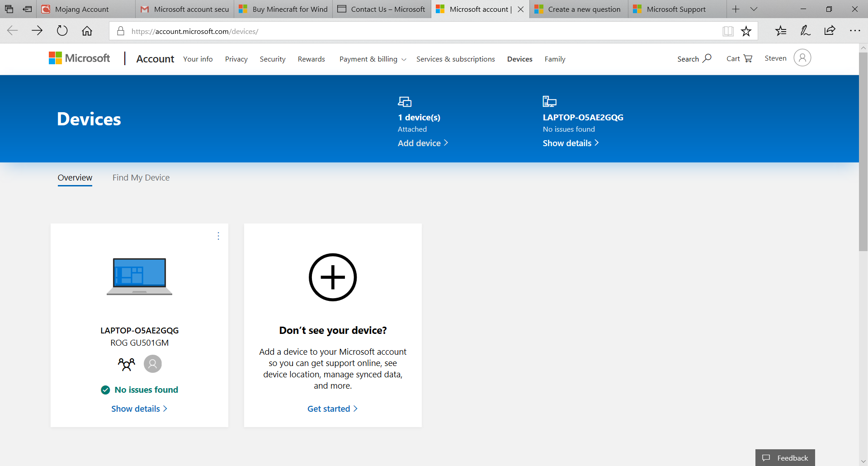Click the plus circle add device icon
The height and width of the screenshot is (466, 868).
333,277
